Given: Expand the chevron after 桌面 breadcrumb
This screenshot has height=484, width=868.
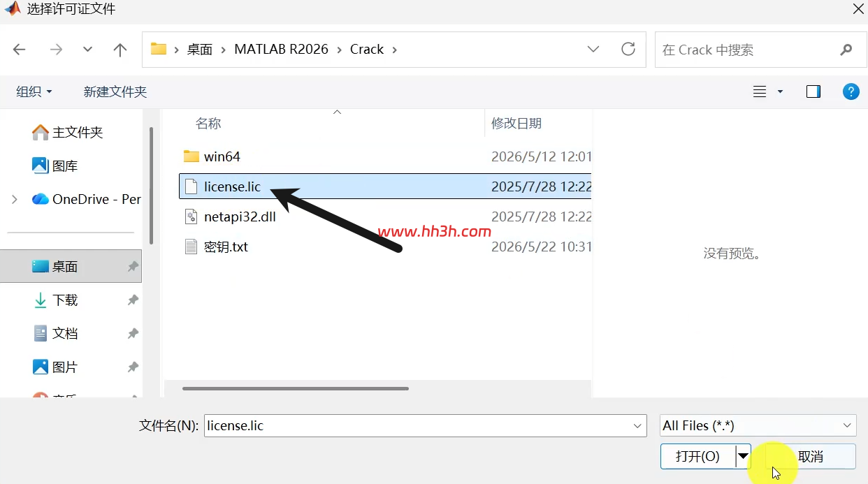Looking at the screenshot, I should click(224, 50).
